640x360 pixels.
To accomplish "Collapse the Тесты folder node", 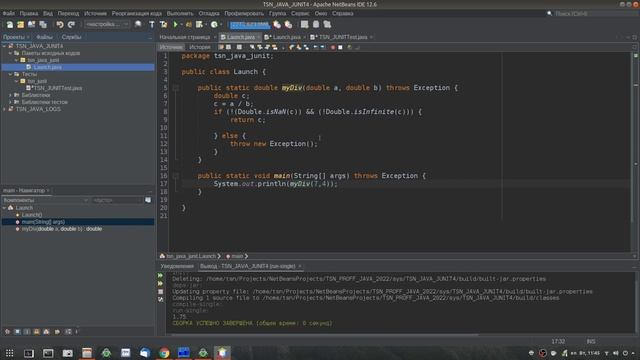I will click(x=10, y=74).
